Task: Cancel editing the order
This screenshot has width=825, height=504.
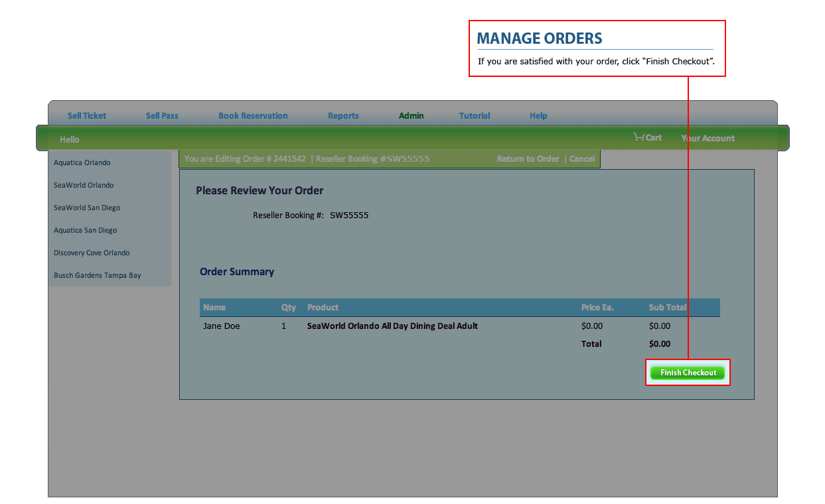Action: click(x=582, y=158)
